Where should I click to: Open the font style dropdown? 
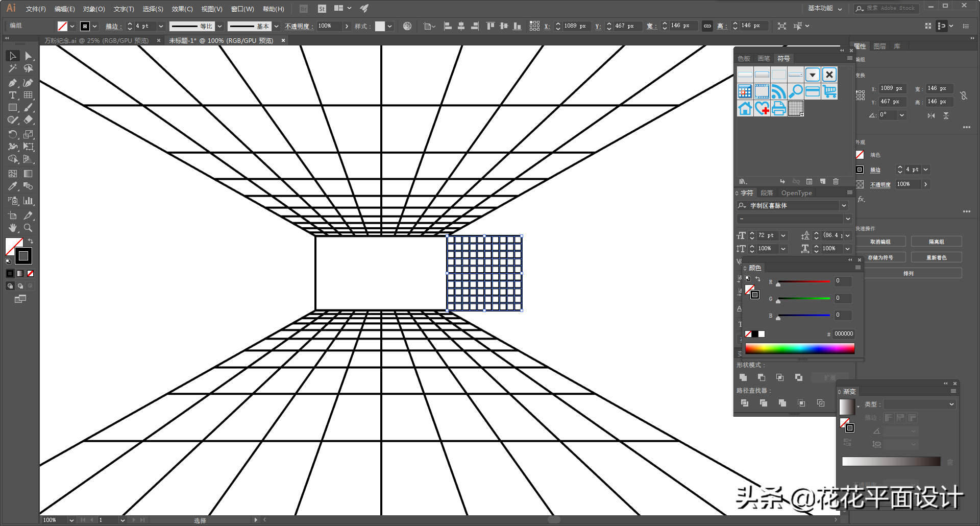(848, 219)
